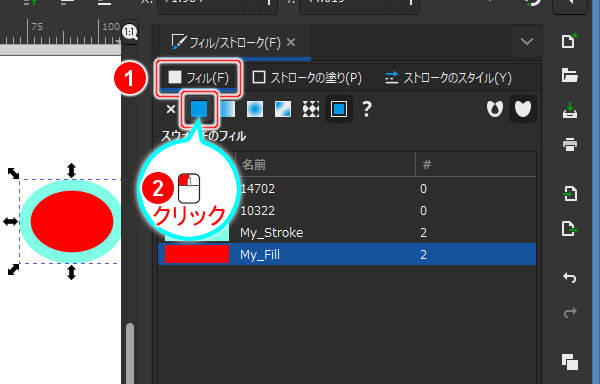The image size is (600, 384).
Task: Switch to the ストロークの塗り(P) tab
Action: (307, 78)
